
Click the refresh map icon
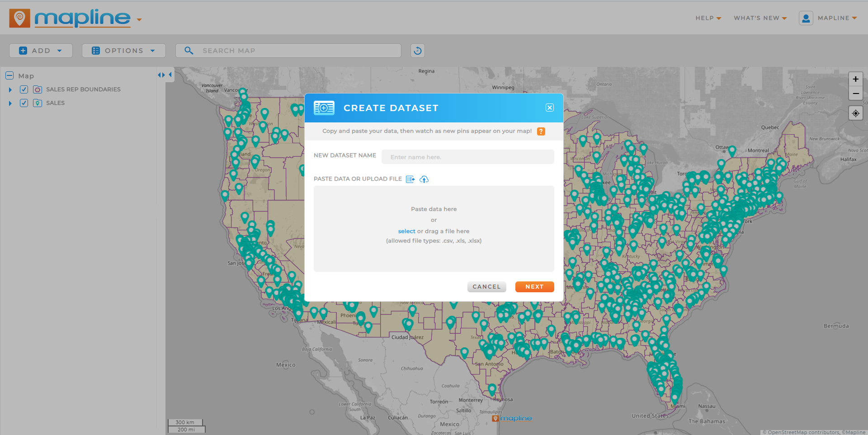[418, 51]
